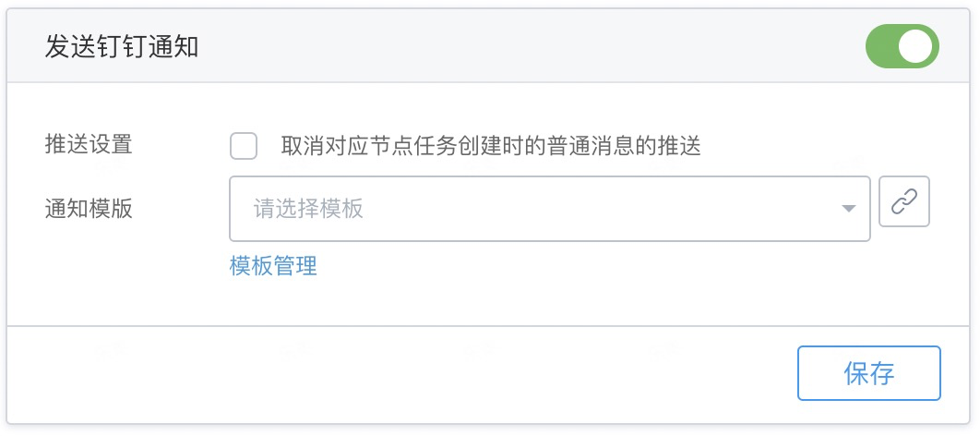Image resolution: width=980 pixels, height=436 pixels.
Task: Click the 取消对应节点任务创建时的普通消息的推送 label text
Action: [491, 146]
